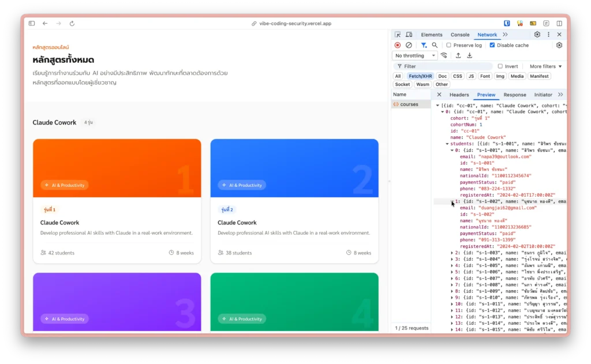The image size is (591, 364).
Task: Activate the DevTools element inspector arrow
Action: 398,35
